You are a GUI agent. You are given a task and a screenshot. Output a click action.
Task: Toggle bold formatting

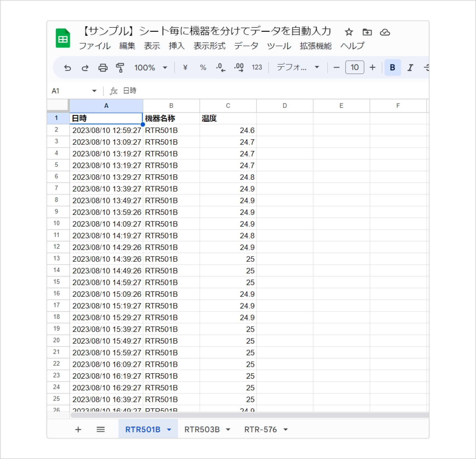(x=393, y=68)
